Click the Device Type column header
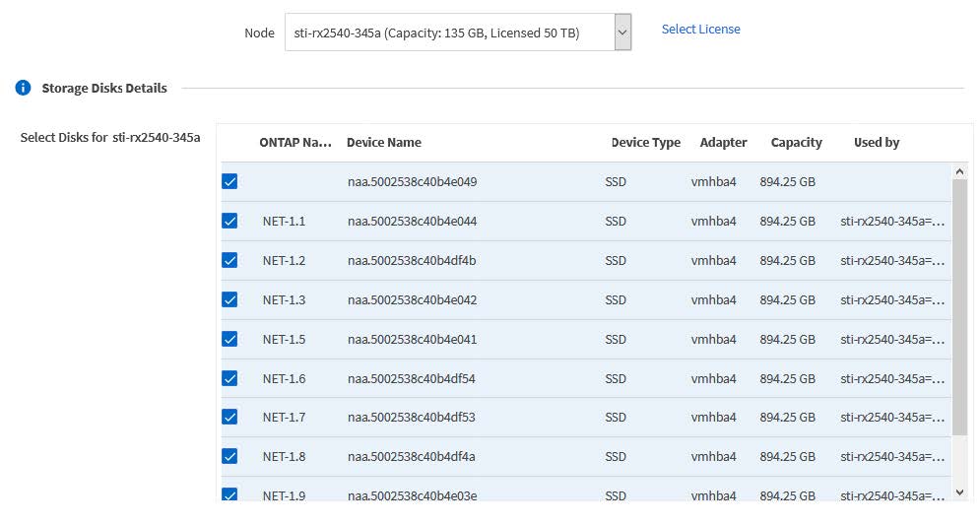The image size is (980, 524). tap(645, 143)
